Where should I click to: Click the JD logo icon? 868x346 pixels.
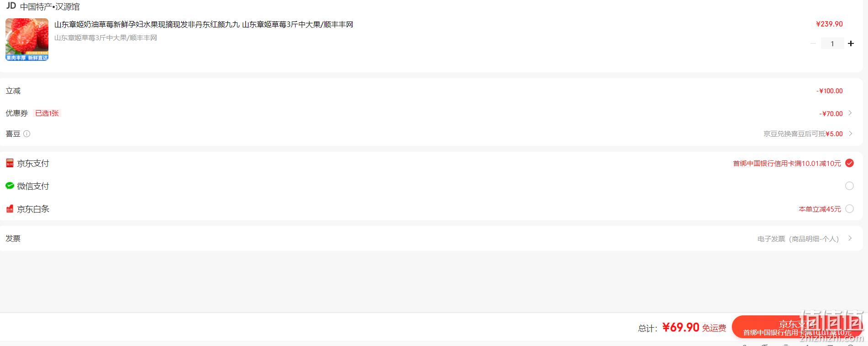pos(11,6)
